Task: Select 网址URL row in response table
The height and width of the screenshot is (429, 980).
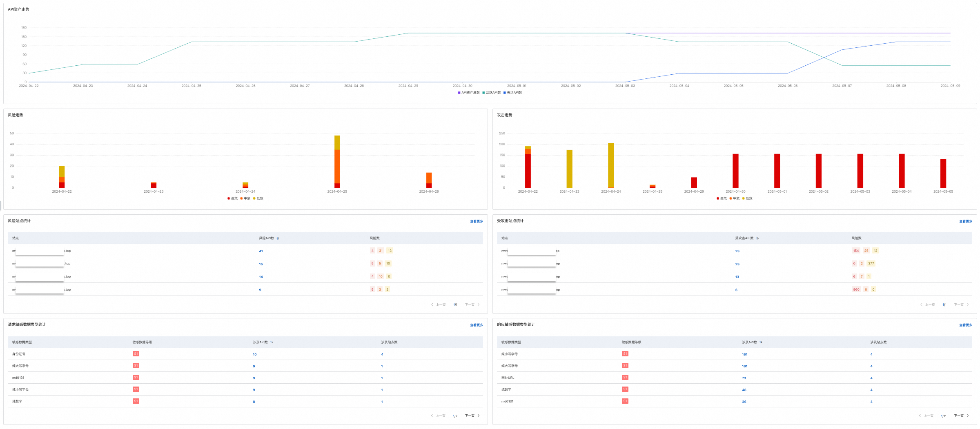Action: (x=734, y=378)
